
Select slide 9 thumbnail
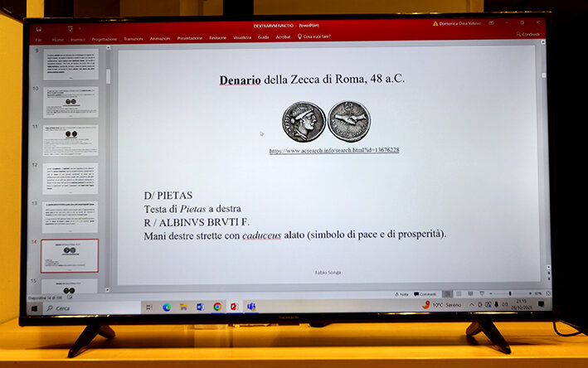point(70,64)
